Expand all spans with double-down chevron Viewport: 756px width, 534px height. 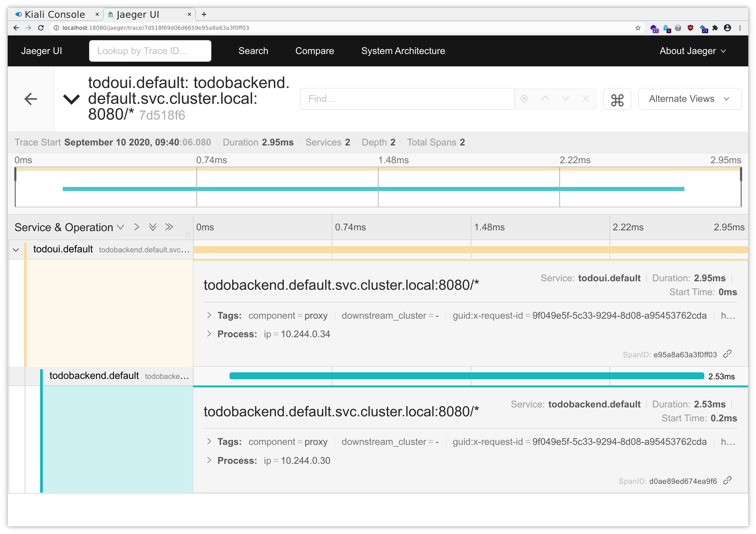(153, 227)
